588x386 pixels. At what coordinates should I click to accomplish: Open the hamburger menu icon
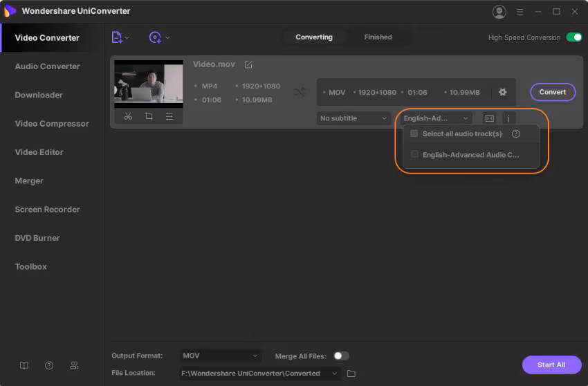[x=520, y=12]
